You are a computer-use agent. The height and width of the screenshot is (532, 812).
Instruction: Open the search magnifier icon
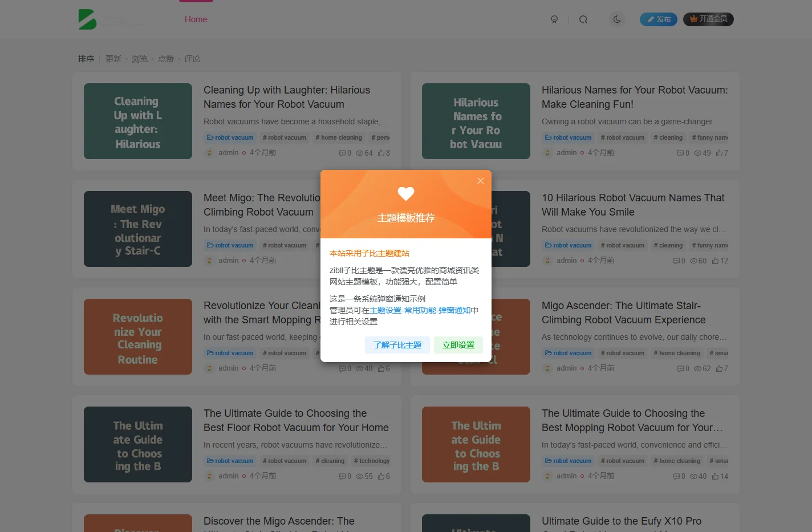(x=583, y=19)
